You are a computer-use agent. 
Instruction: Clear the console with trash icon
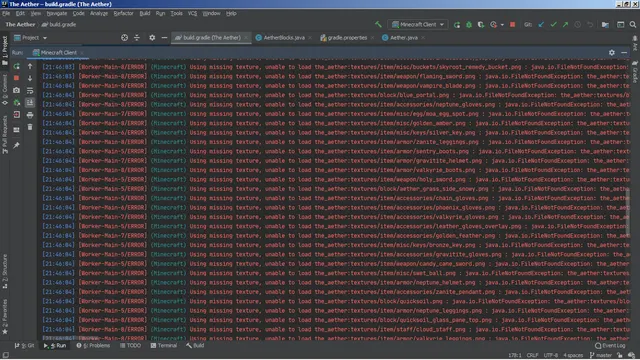30,127
